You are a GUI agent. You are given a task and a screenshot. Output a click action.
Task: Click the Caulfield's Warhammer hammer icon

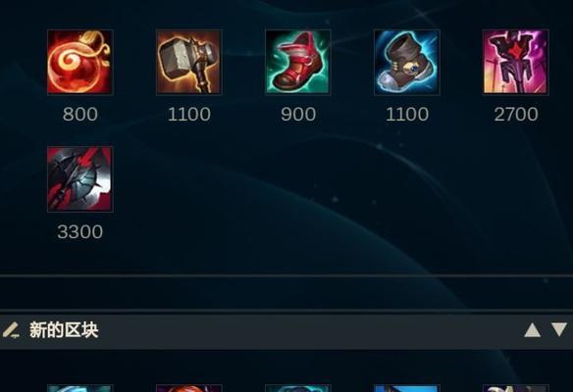click(x=189, y=62)
